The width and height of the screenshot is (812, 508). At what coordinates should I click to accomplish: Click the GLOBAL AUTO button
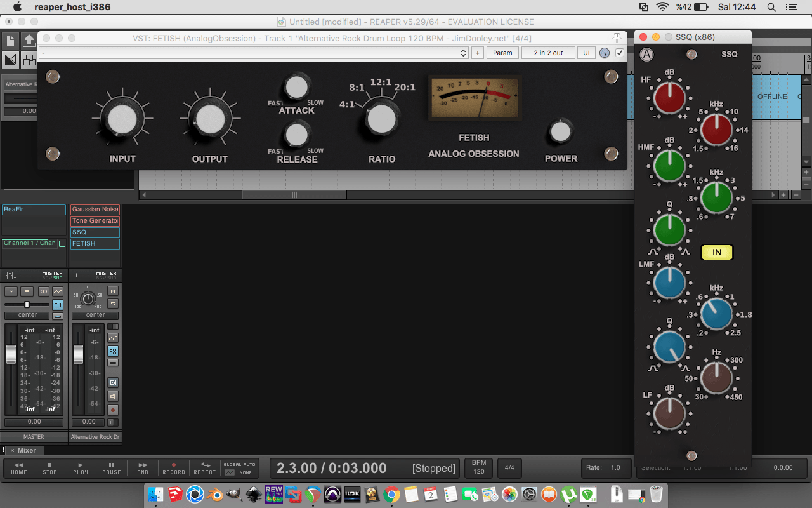click(x=239, y=468)
